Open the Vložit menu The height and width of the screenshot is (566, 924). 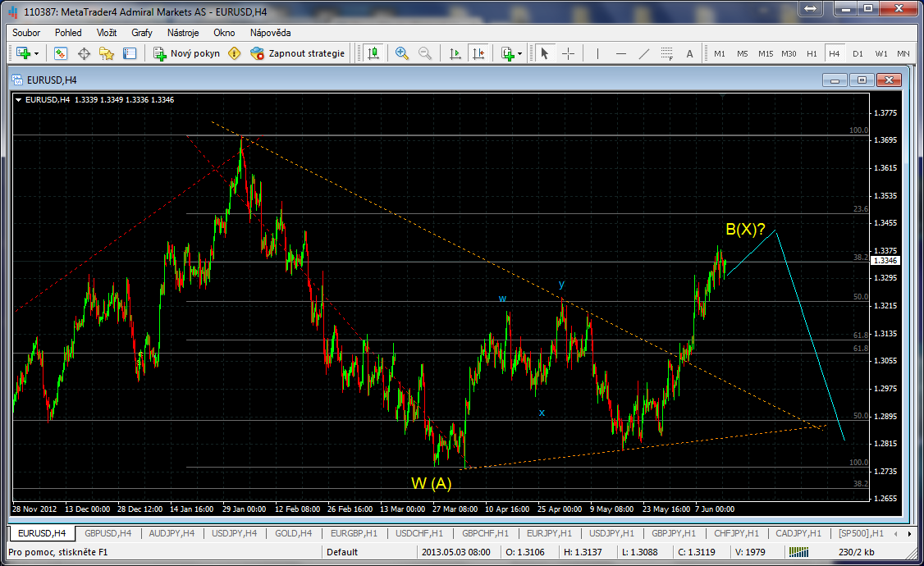point(107,33)
